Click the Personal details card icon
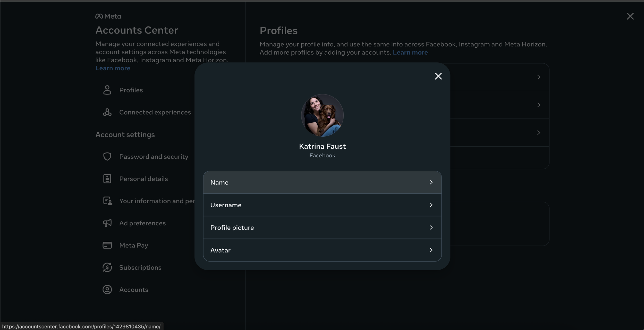 [107, 179]
